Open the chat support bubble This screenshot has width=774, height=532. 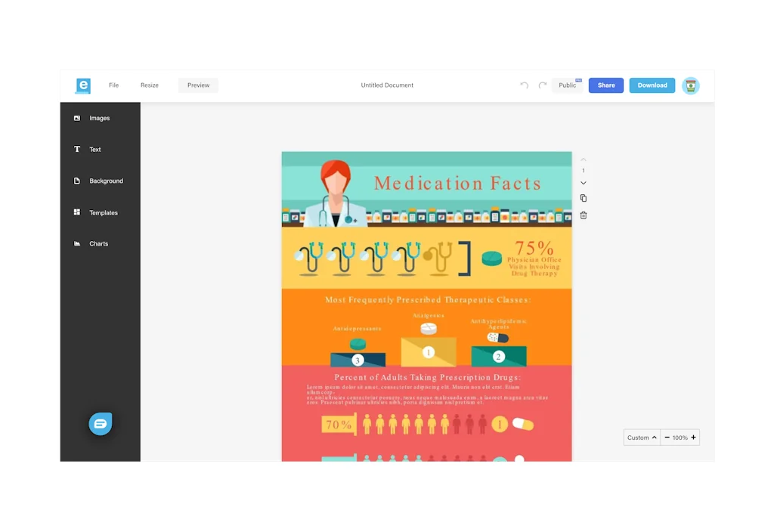(x=101, y=424)
